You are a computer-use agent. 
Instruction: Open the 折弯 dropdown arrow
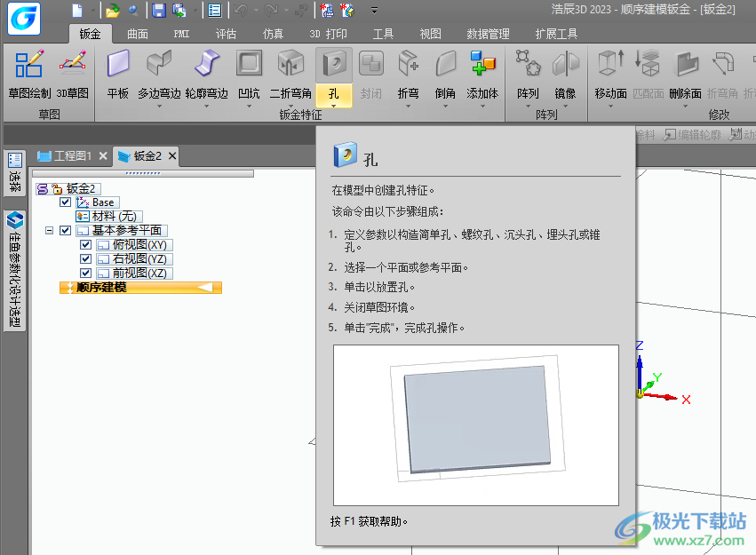[x=408, y=106]
